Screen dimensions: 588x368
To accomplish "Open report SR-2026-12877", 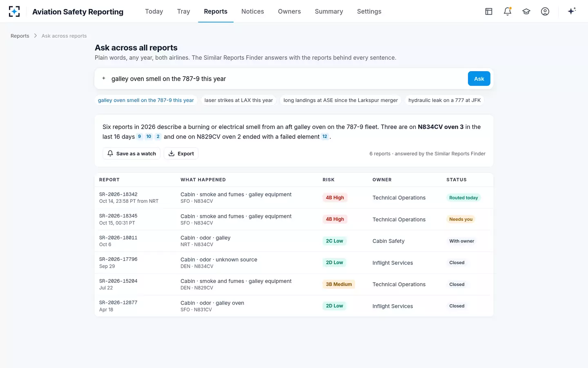I will coord(294,306).
